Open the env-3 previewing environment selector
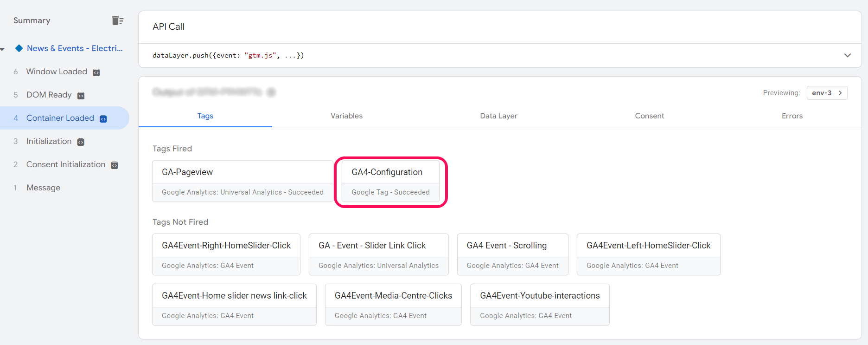Screen dimensions: 868x345 (827, 93)
